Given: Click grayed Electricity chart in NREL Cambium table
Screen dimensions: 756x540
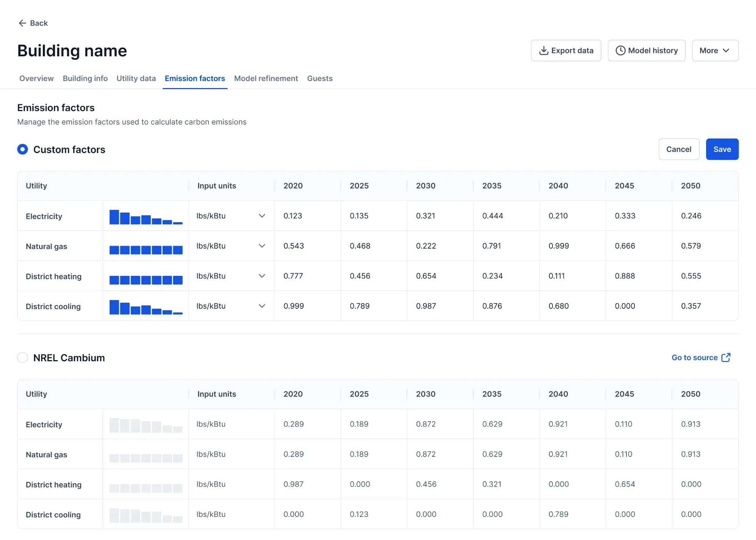Looking at the screenshot, I should coord(146,425).
